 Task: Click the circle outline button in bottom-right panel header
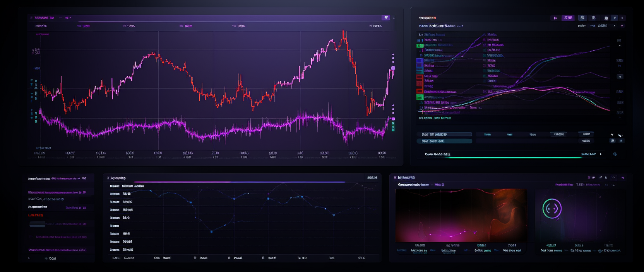[613, 178]
